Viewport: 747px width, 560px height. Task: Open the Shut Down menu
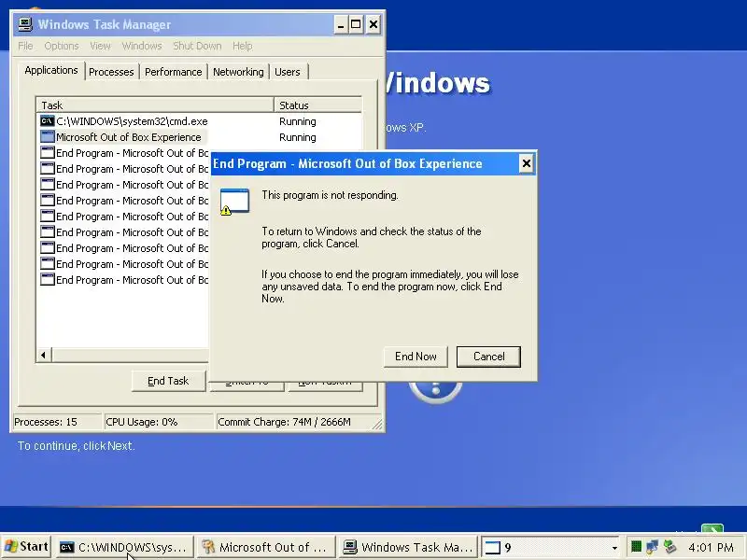pyautogui.click(x=197, y=46)
